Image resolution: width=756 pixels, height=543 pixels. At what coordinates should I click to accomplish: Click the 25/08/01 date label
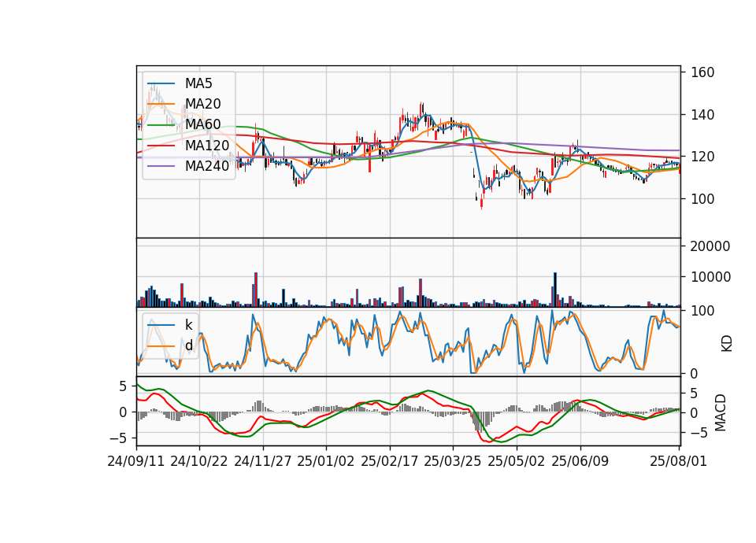pos(678,461)
